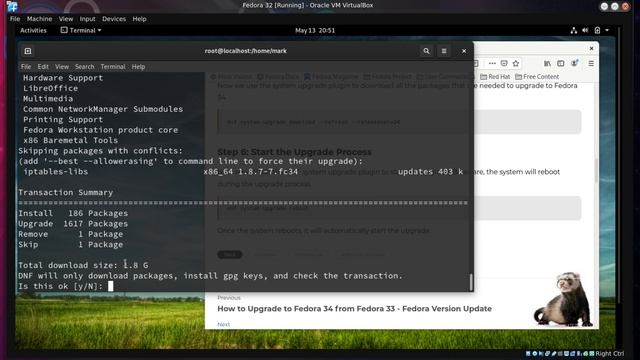The width and height of the screenshot is (640, 360).
Task: Toggle Firefox sidebar icon
Action: pyautogui.click(x=560, y=63)
